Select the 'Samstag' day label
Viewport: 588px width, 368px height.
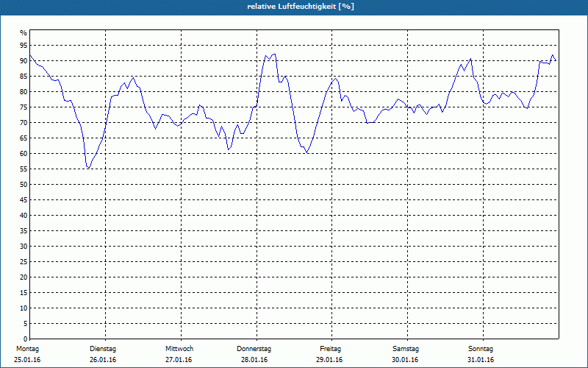point(406,349)
